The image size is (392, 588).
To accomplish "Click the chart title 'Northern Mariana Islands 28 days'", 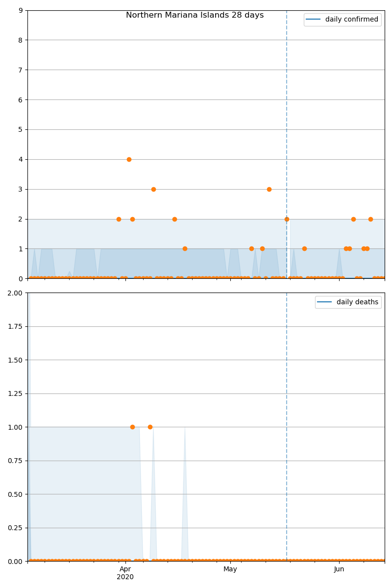I will coord(195,15).
